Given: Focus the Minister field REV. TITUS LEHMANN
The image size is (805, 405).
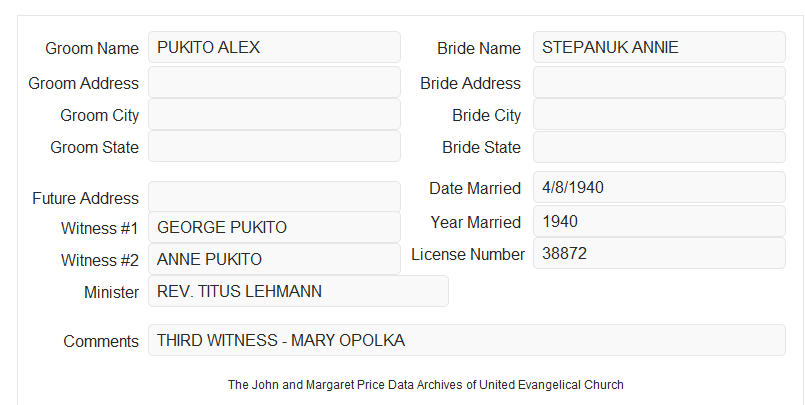Looking at the screenshot, I should click(x=298, y=291).
